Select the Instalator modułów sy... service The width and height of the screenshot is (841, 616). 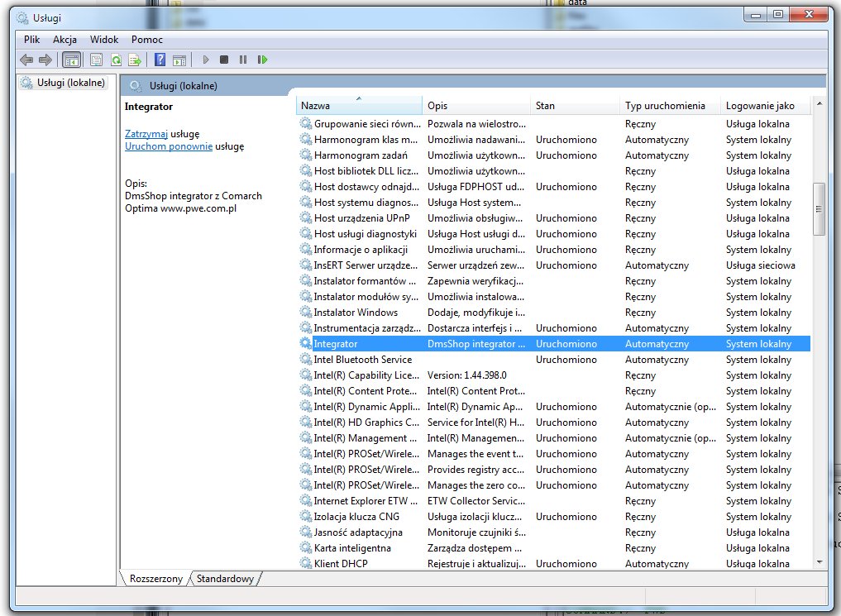555,296
